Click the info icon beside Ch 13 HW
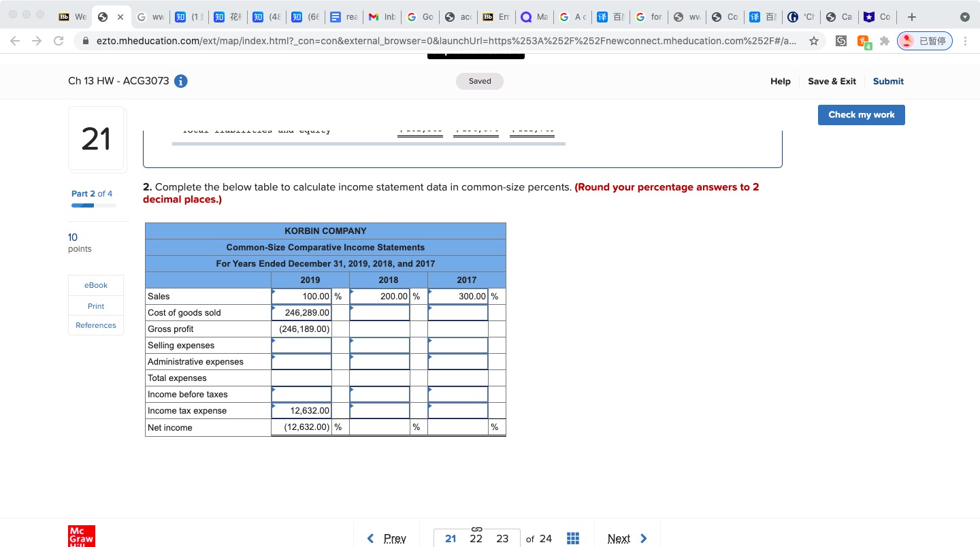 click(181, 81)
